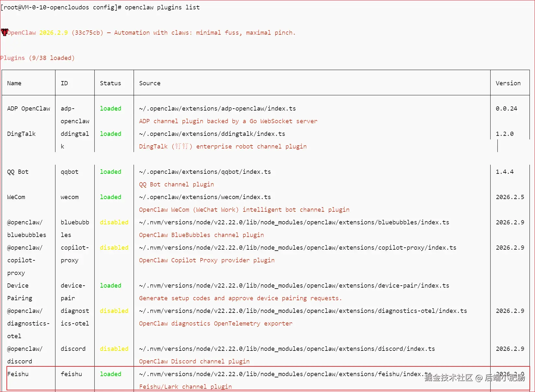The image size is (535, 392).
Task: Click the commit hash '(33c75cb)'
Action: coord(88,33)
